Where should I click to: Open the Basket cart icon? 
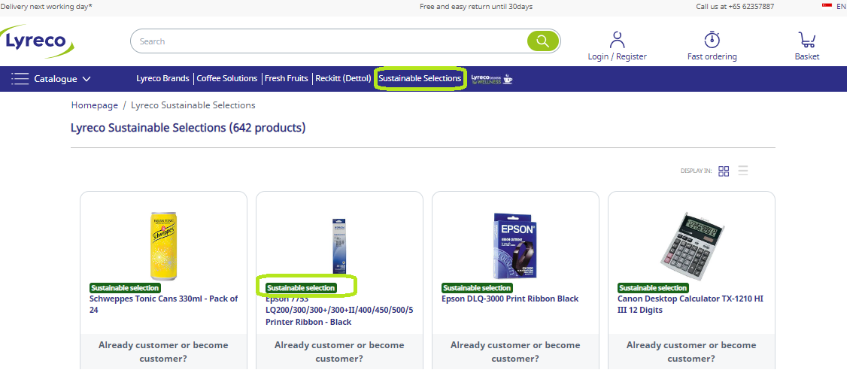point(806,40)
